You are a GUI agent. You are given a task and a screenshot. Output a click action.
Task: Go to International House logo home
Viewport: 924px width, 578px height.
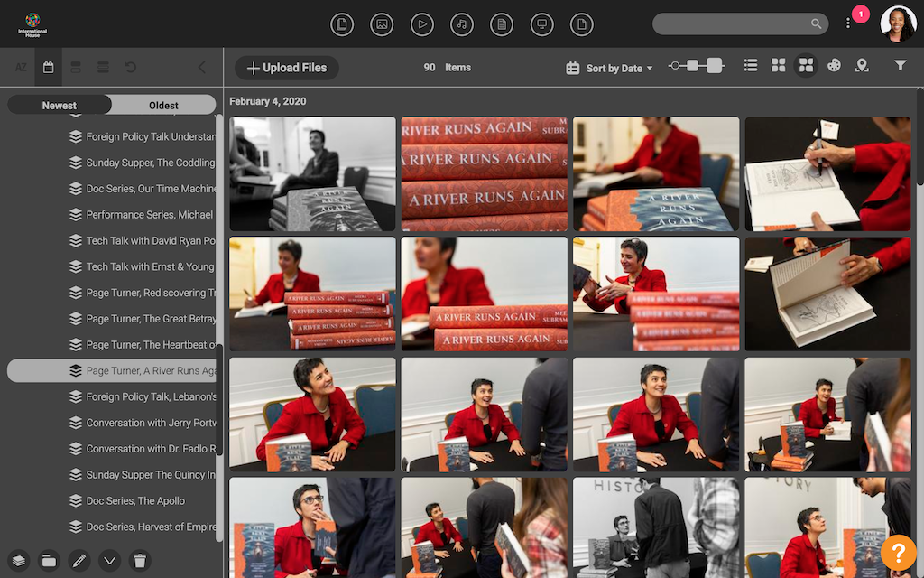pyautogui.click(x=32, y=24)
